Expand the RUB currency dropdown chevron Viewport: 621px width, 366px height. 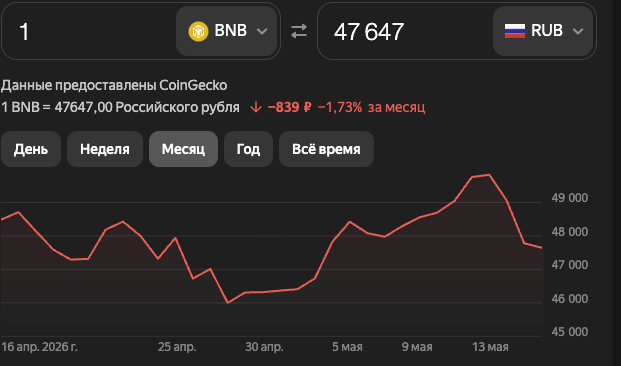click(x=578, y=31)
